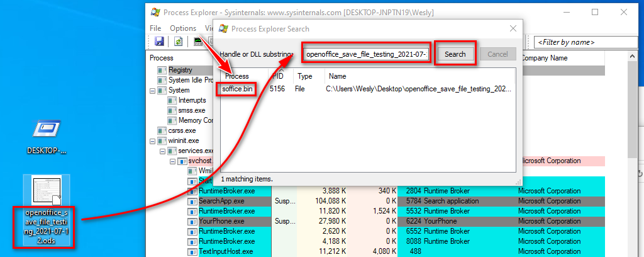644x257 pixels.
Task: Click the Memory Compression process icon
Action: pyautogui.click(x=172, y=120)
